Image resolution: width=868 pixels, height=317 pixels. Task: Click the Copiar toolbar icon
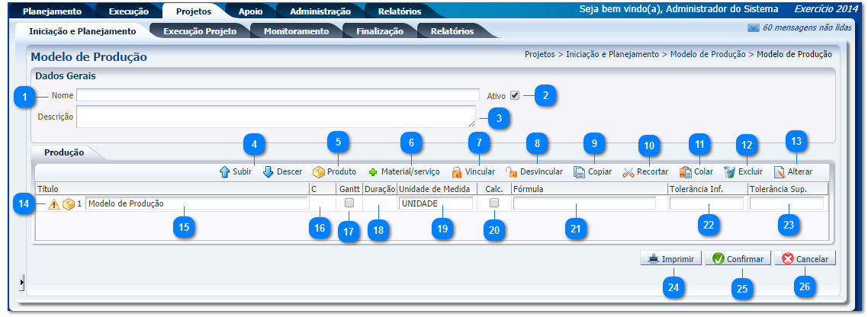click(580, 172)
